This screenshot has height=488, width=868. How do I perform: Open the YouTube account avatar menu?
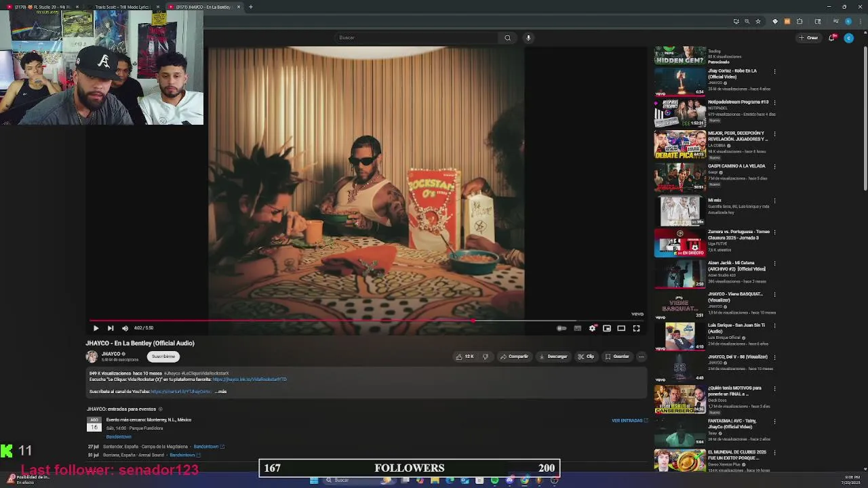click(848, 38)
